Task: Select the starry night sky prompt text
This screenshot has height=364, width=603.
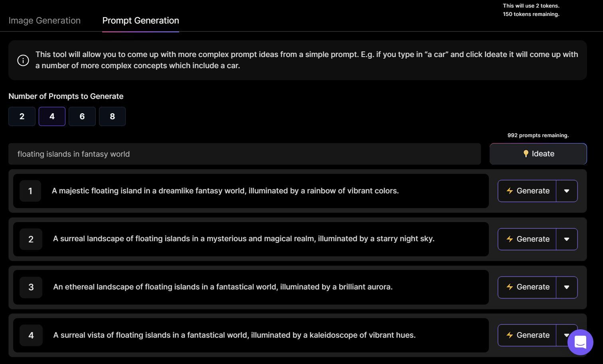Action: [243, 239]
